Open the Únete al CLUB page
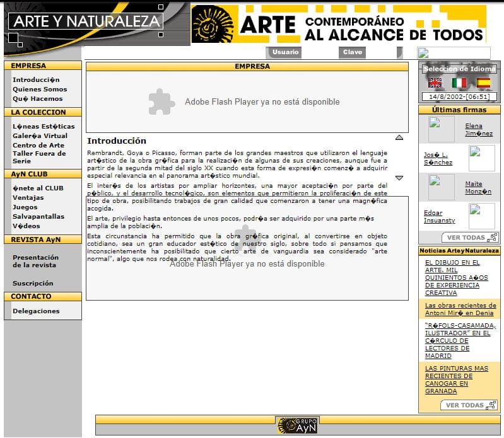This screenshot has width=504, height=438. (x=38, y=188)
